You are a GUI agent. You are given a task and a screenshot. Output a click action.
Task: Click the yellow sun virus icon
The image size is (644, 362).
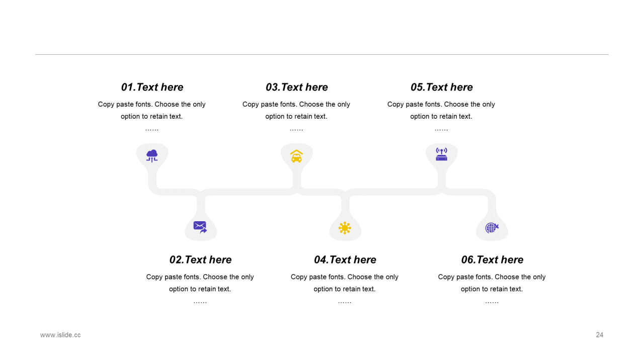(345, 228)
